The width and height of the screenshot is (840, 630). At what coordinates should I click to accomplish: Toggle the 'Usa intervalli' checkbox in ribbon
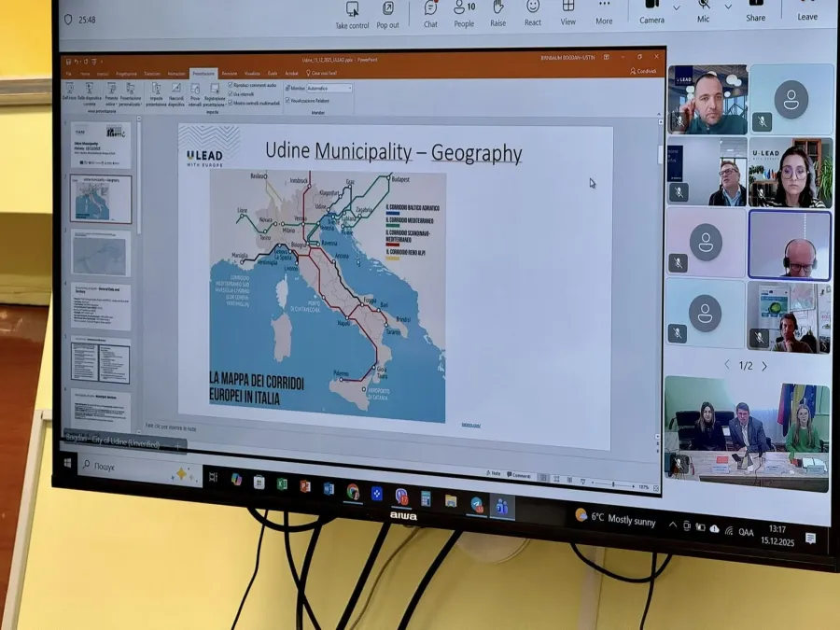point(231,93)
